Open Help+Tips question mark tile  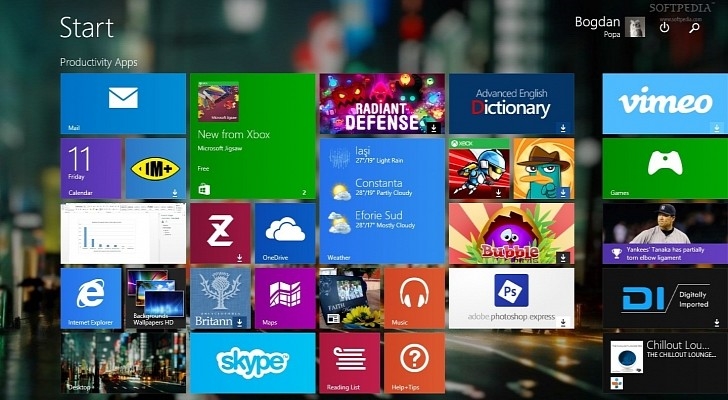[413, 362]
